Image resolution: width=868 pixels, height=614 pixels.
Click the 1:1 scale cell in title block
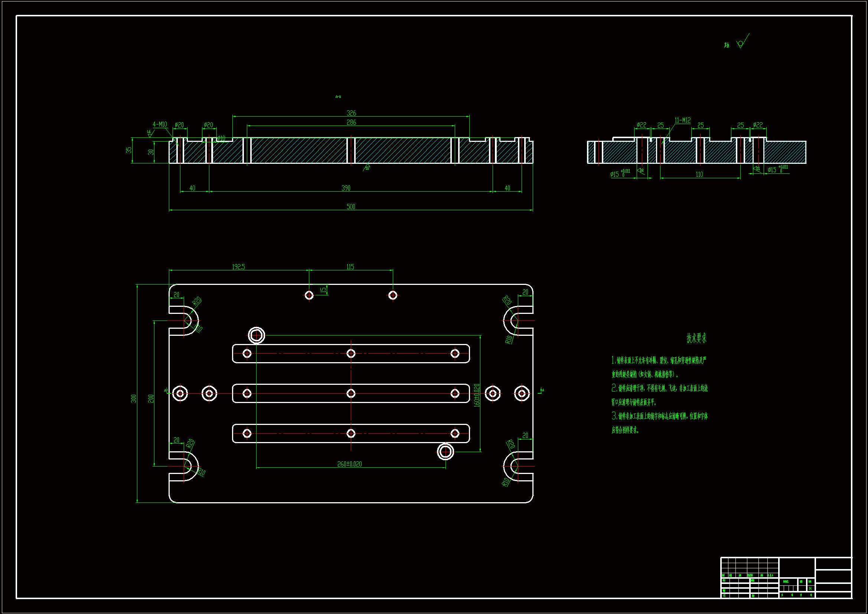pyautogui.click(x=810, y=588)
